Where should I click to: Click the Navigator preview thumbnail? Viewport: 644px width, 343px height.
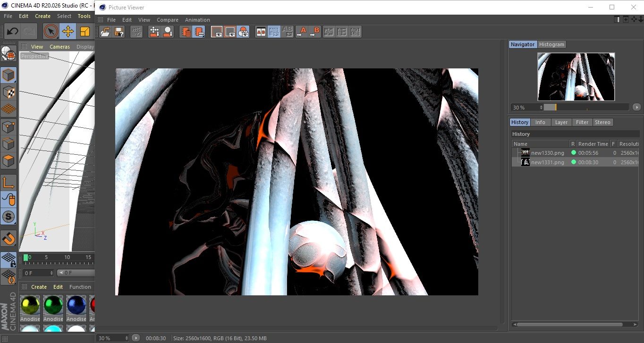coord(576,76)
